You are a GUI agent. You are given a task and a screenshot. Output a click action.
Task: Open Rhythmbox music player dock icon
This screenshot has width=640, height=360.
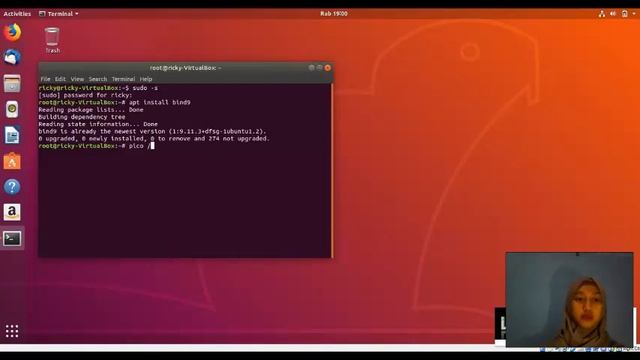point(12,109)
